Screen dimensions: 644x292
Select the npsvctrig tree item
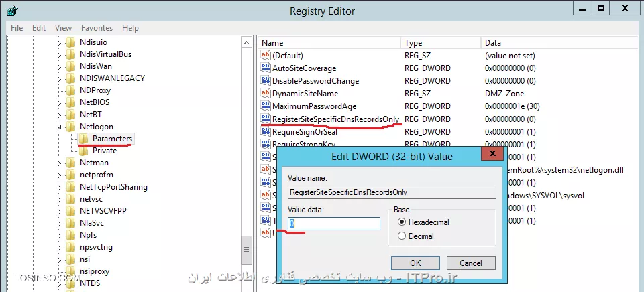[x=96, y=247]
